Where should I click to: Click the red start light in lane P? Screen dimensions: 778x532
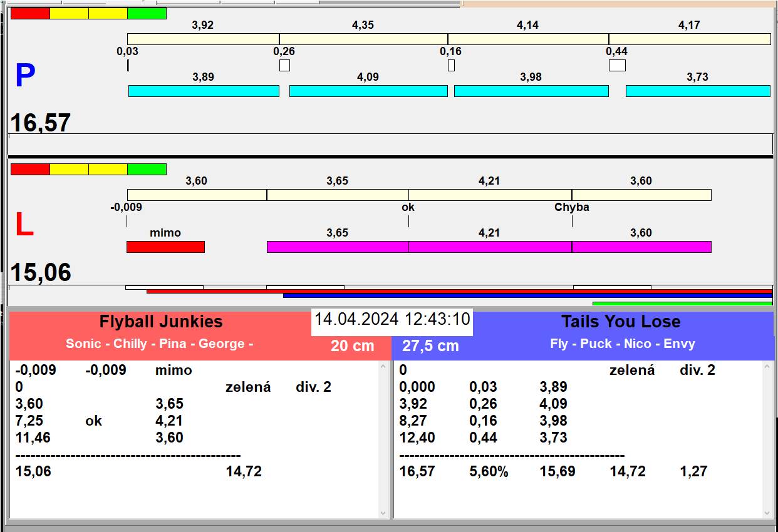coord(30,13)
